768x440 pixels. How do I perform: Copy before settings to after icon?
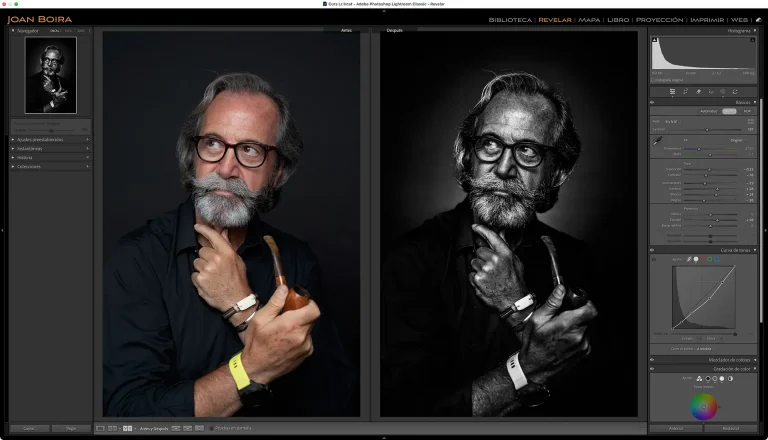tap(176, 428)
